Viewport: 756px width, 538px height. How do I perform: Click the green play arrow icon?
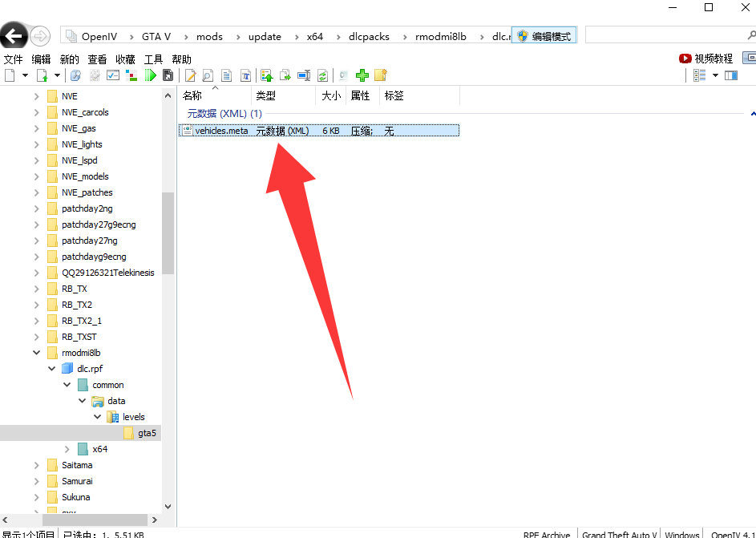click(151, 75)
